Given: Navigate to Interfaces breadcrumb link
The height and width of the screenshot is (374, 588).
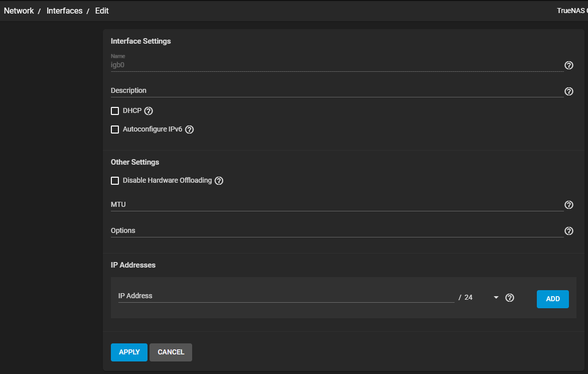Looking at the screenshot, I should 64,11.
